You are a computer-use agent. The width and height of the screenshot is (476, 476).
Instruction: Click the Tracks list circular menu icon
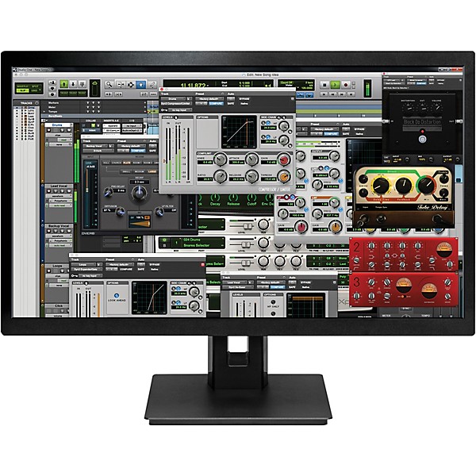click(x=36, y=103)
